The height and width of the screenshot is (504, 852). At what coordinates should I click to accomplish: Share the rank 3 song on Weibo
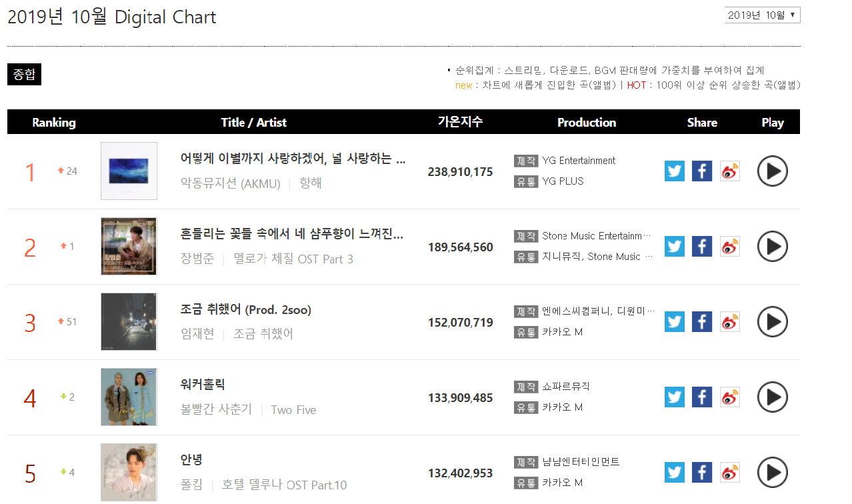point(729,322)
